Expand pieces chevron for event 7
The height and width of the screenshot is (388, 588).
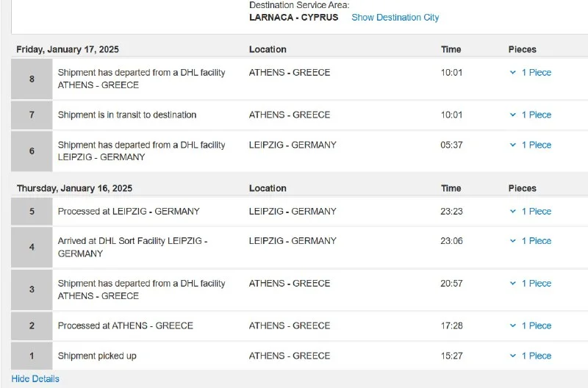point(513,115)
